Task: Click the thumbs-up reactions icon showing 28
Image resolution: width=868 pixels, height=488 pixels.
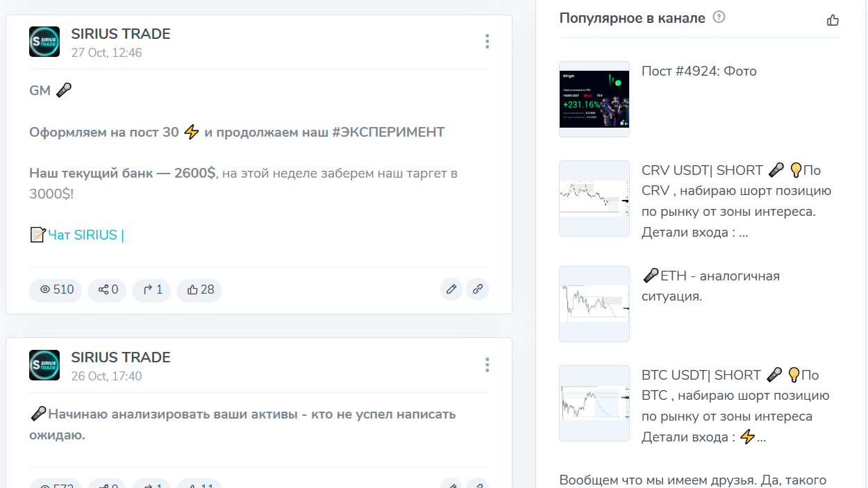Action: click(199, 290)
